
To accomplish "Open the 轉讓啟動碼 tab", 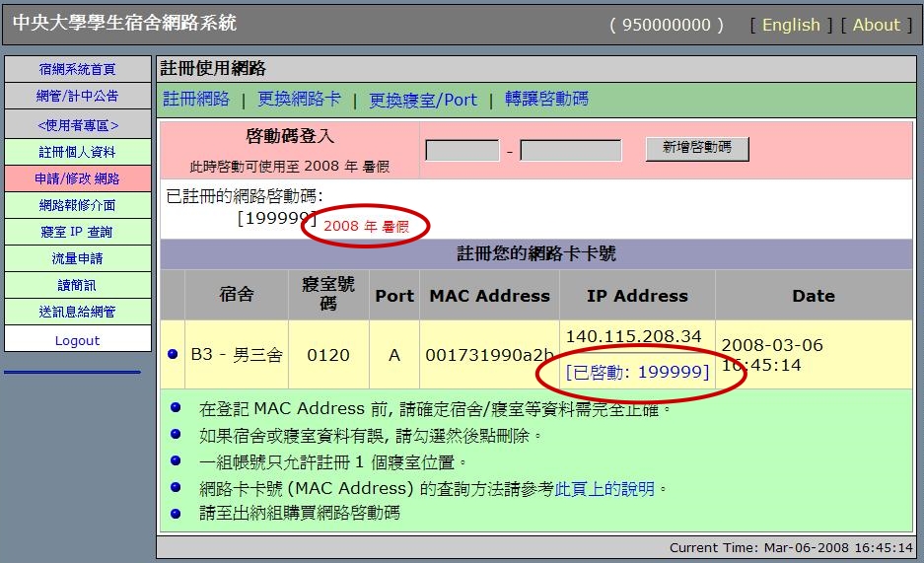I will (546, 99).
